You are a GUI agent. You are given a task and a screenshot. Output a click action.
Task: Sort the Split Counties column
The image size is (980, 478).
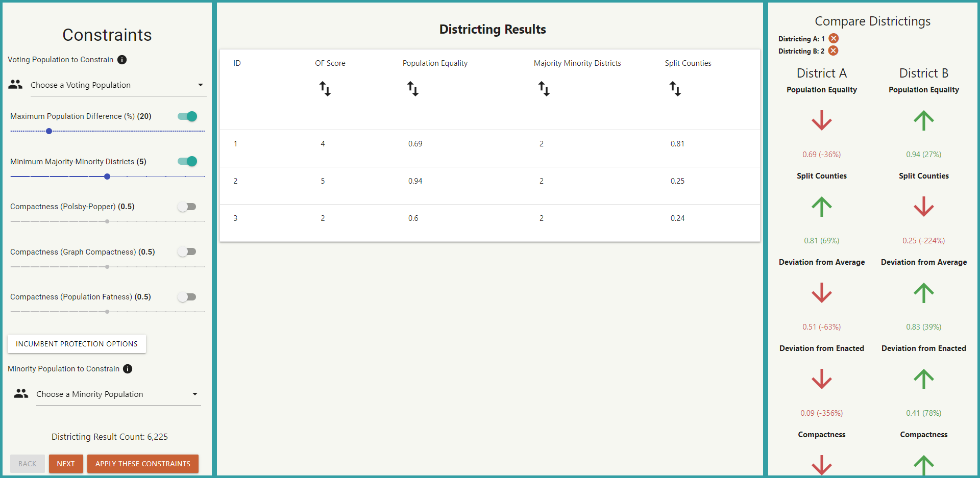coord(675,89)
